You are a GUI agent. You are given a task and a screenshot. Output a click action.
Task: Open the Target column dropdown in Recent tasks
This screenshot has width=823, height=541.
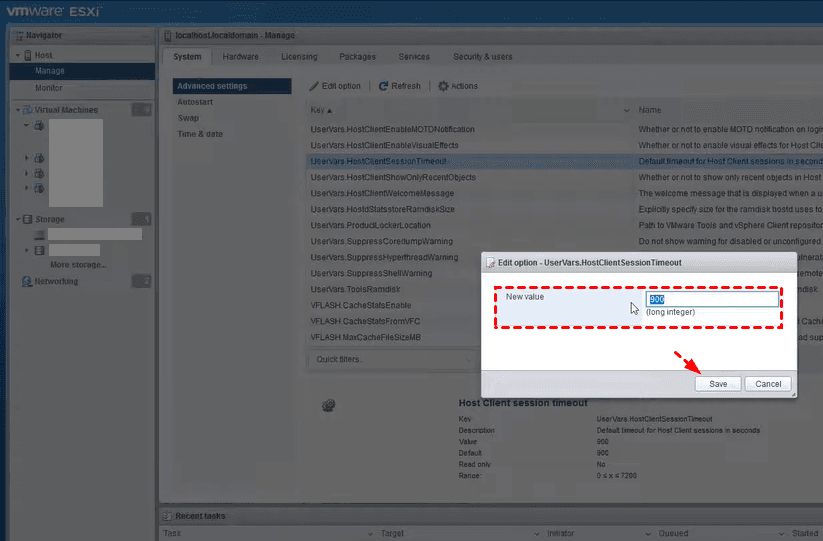pyautogui.click(x=536, y=534)
